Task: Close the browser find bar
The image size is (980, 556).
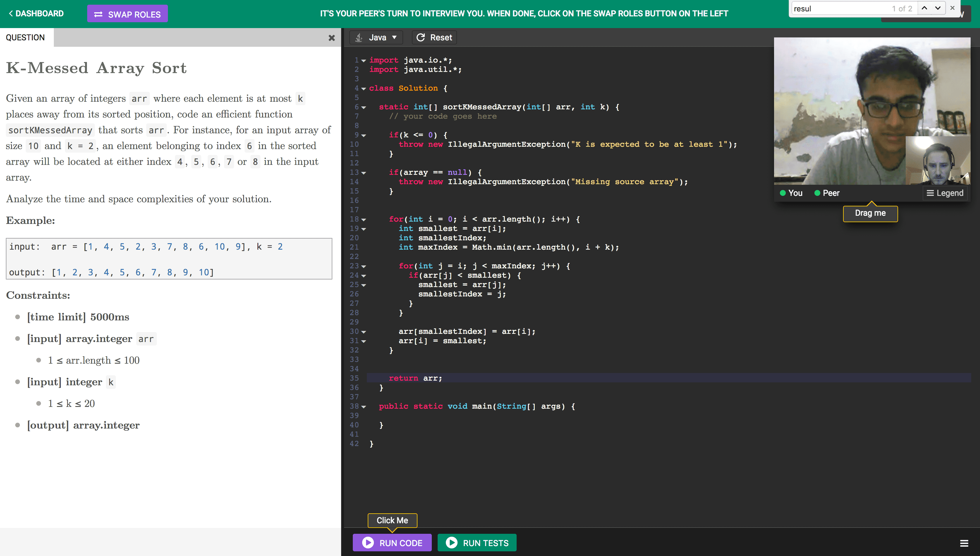Action: click(x=953, y=8)
